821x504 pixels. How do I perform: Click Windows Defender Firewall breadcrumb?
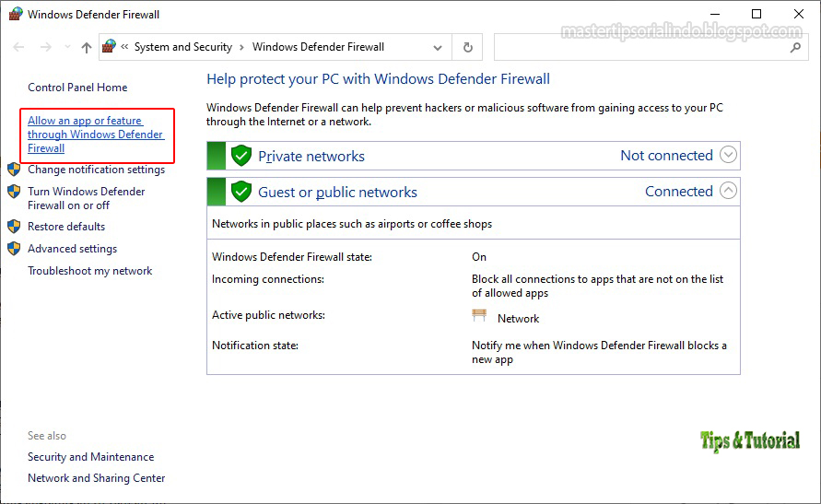[x=318, y=47]
